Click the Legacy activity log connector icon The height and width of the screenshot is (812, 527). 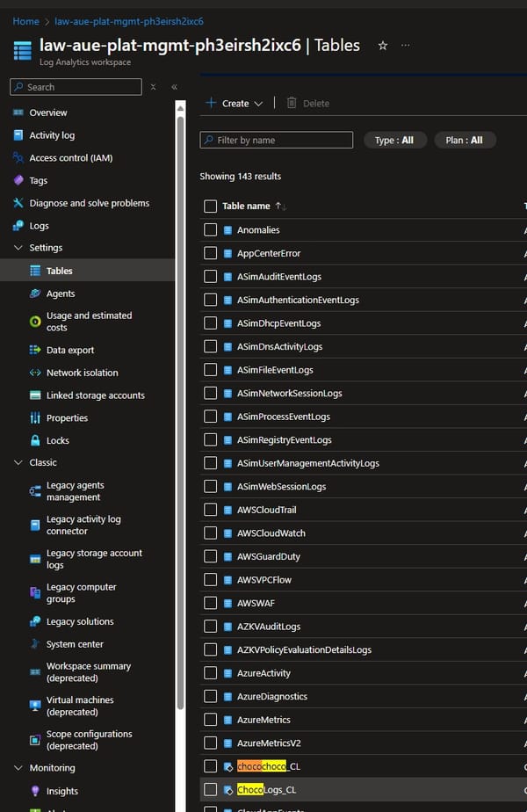coord(35,526)
